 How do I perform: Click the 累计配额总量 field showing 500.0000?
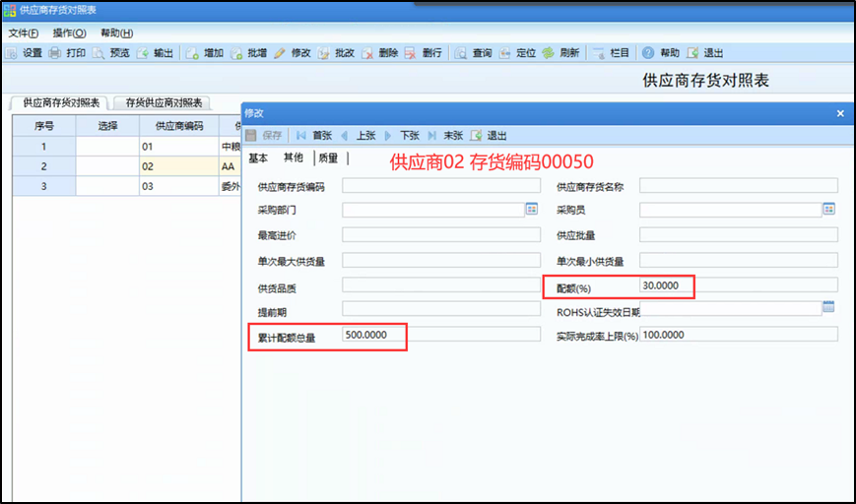441,334
